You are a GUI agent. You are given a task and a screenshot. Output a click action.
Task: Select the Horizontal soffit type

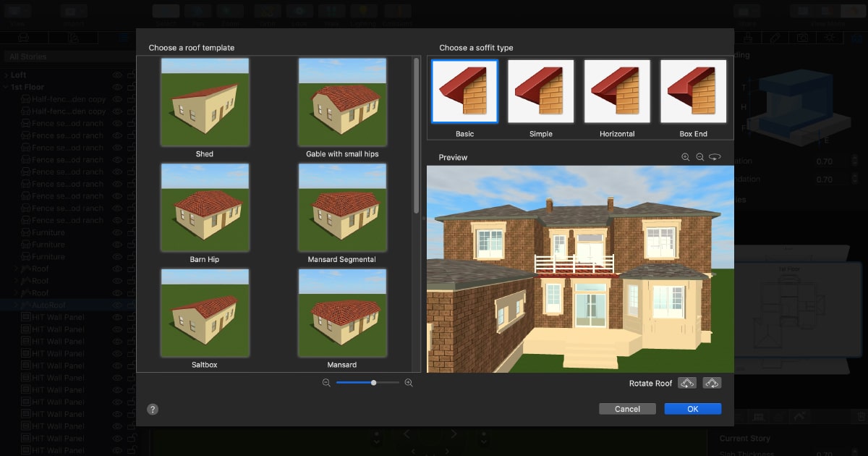click(x=616, y=90)
